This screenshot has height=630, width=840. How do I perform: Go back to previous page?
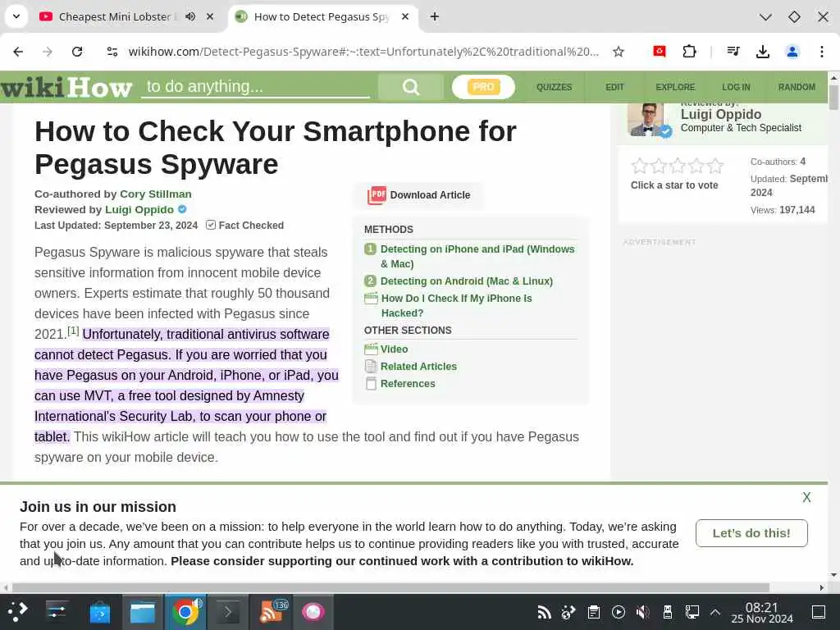point(18,52)
